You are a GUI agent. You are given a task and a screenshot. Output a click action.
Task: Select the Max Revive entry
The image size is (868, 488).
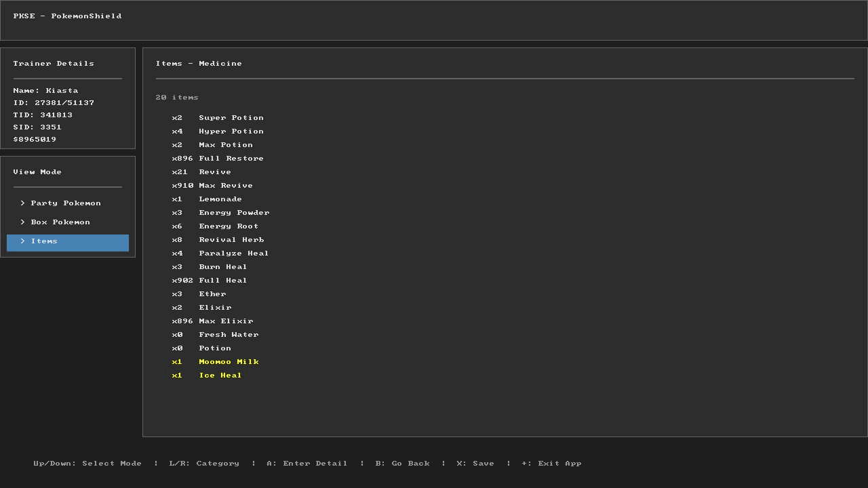tap(212, 186)
